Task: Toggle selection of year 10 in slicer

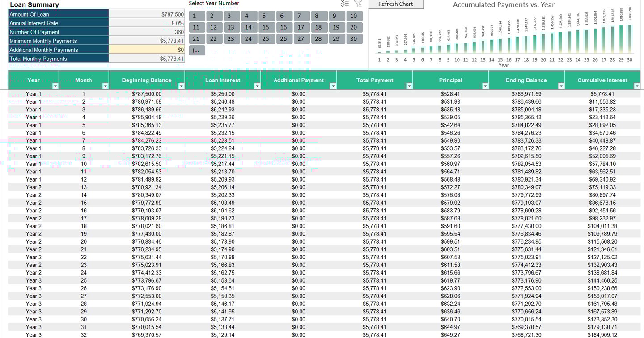Action: [x=354, y=15]
